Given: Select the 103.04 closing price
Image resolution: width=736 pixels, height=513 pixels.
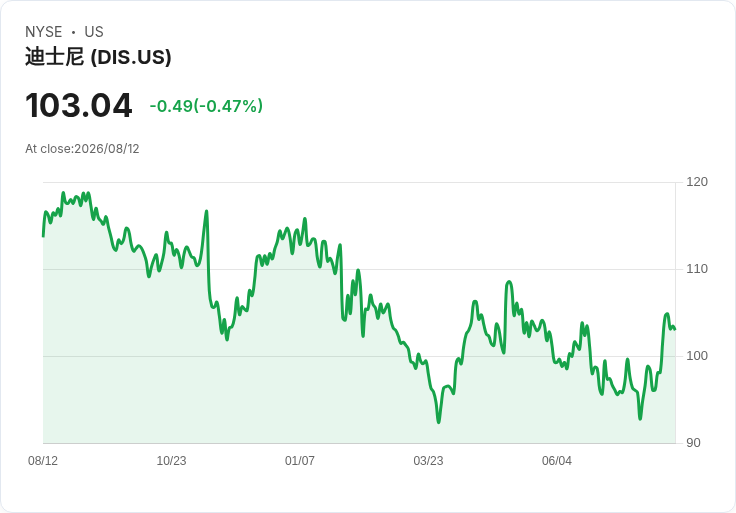Looking at the screenshot, I should click(79, 105).
